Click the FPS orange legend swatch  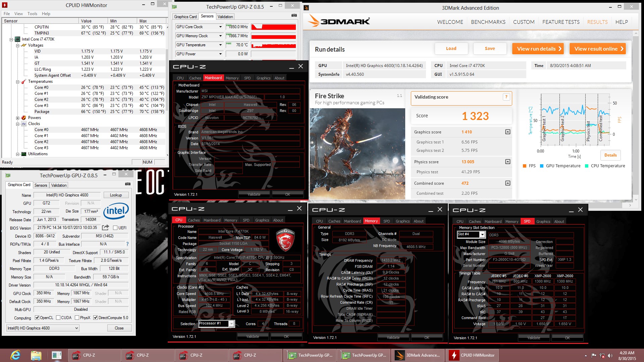525,166
